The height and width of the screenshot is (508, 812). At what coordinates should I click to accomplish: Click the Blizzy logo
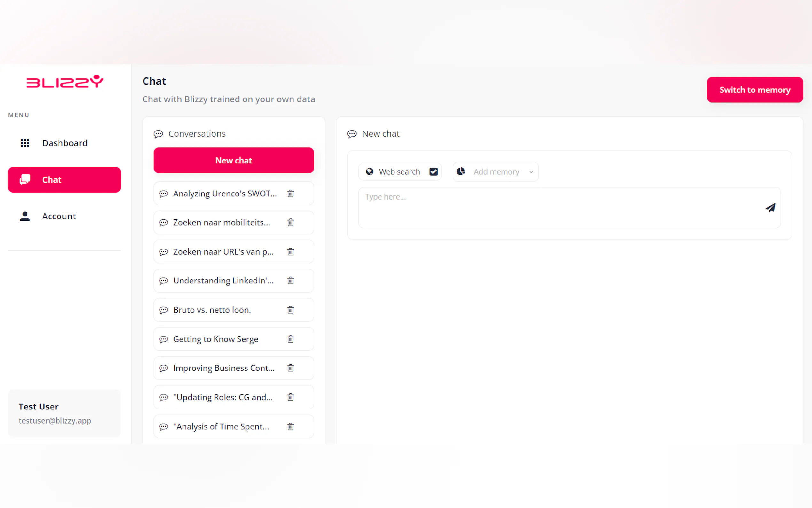click(65, 82)
